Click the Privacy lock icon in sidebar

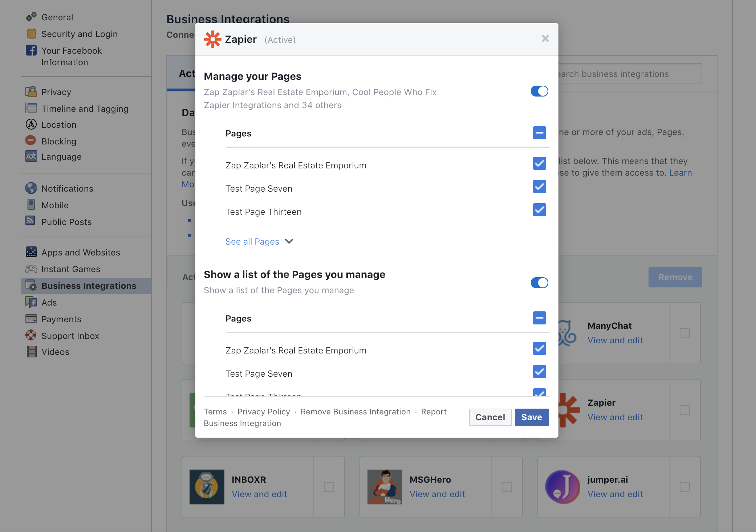click(31, 92)
